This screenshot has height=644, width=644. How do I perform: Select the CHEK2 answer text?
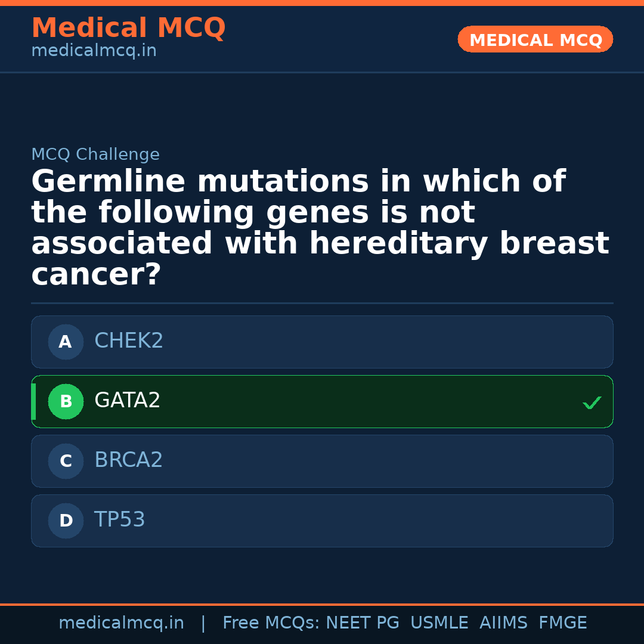(129, 341)
